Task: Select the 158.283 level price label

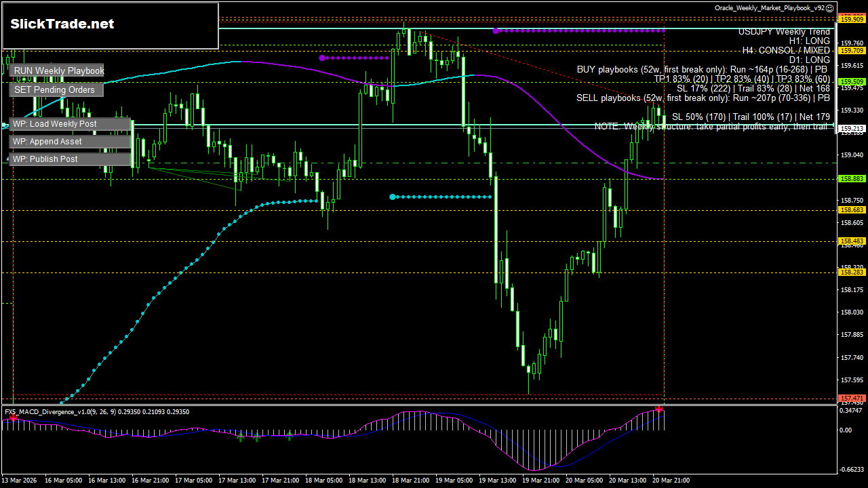Action: pyautogui.click(x=852, y=272)
